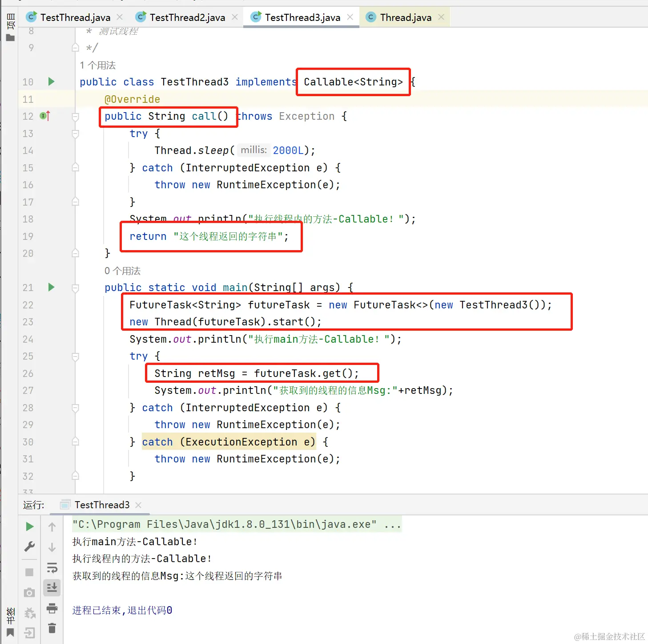Image resolution: width=648 pixels, height=644 pixels.
Task: Switch to the TestThread2.java tab
Action: (x=187, y=17)
